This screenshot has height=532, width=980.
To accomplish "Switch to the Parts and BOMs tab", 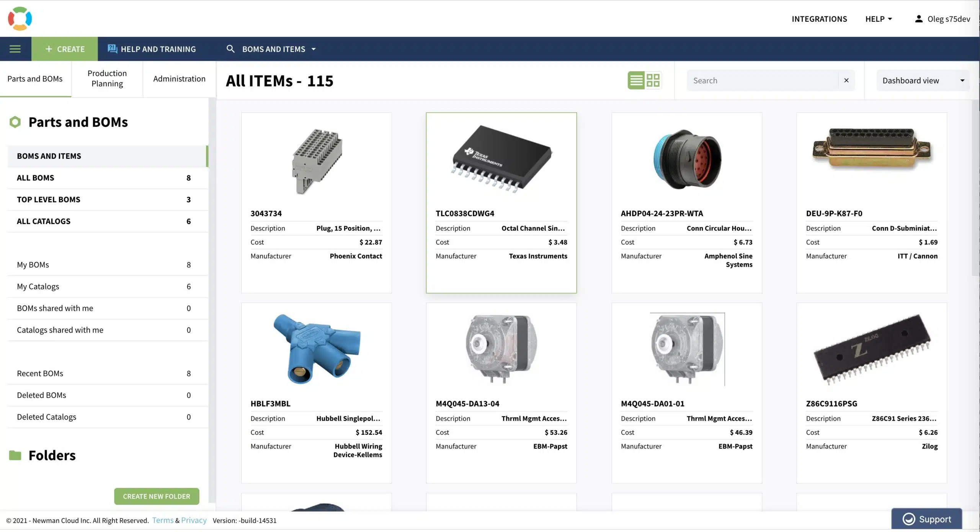I will coord(35,79).
